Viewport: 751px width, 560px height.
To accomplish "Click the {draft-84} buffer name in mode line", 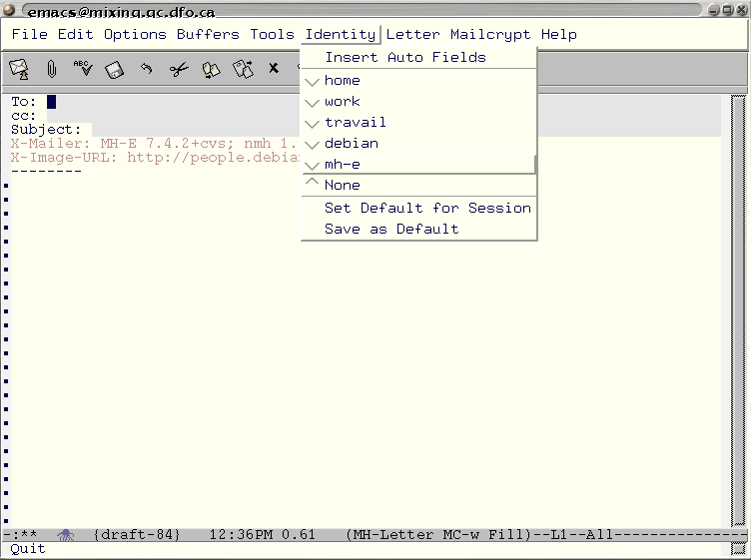I will (137, 535).
